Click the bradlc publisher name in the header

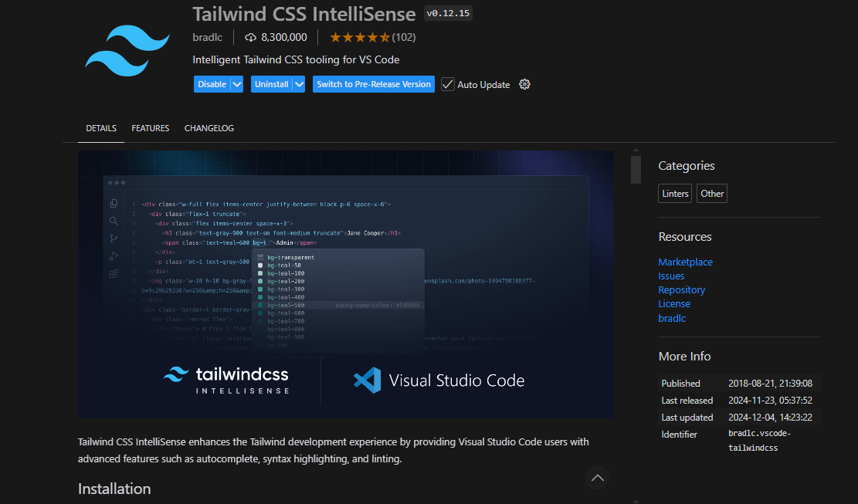(x=208, y=37)
